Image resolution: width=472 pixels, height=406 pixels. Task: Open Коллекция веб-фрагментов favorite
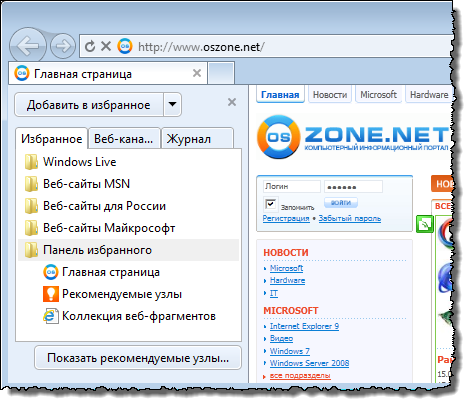[x=129, y=316]
